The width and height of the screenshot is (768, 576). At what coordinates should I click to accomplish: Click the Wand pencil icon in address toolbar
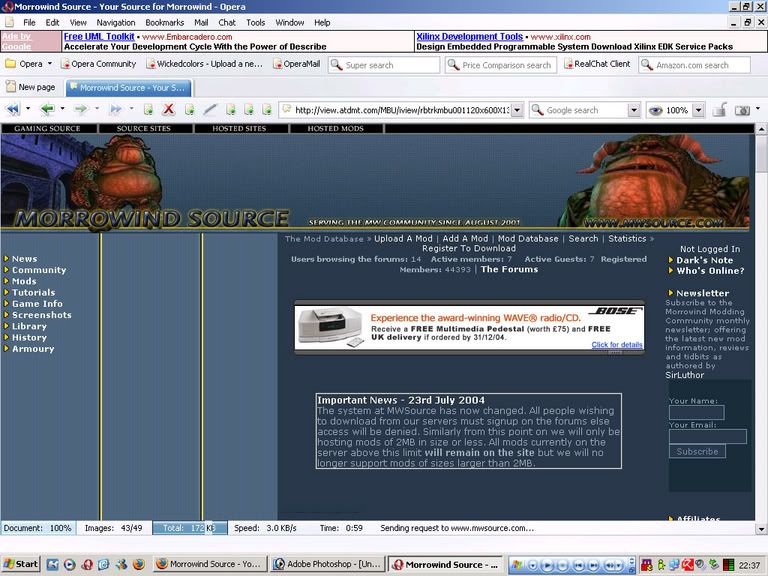click(210, 109)
